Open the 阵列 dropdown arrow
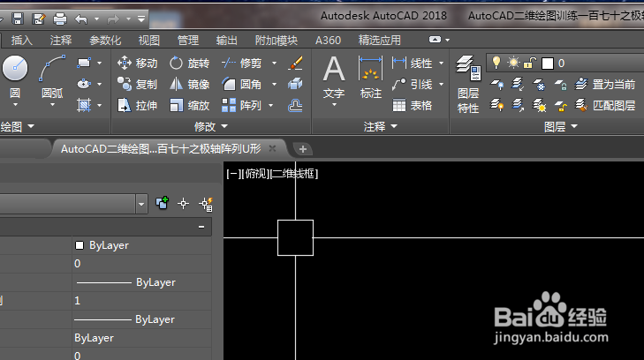The image size is (644, 360). click(x=270, y=105)
